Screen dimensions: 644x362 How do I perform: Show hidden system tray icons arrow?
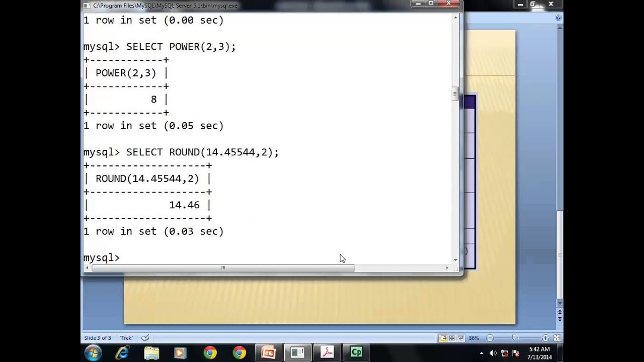pyautogui.click(x=482, y=353)
